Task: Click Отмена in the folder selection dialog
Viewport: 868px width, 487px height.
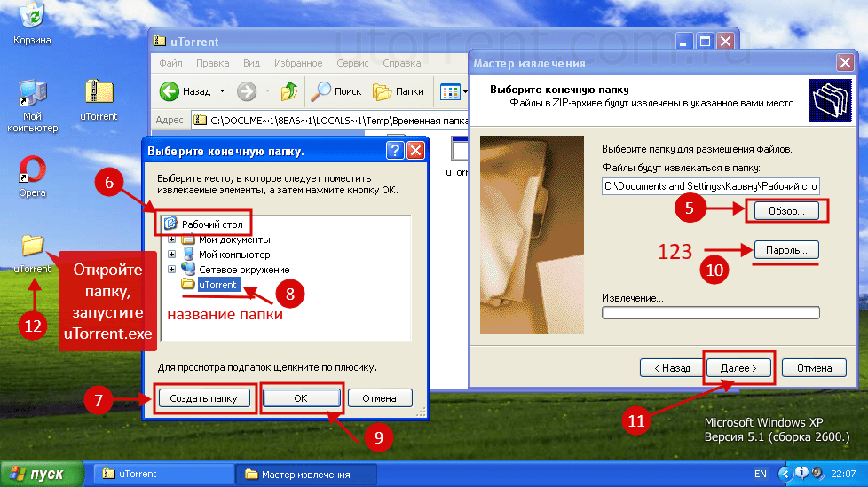Action: tap(379, 398)
